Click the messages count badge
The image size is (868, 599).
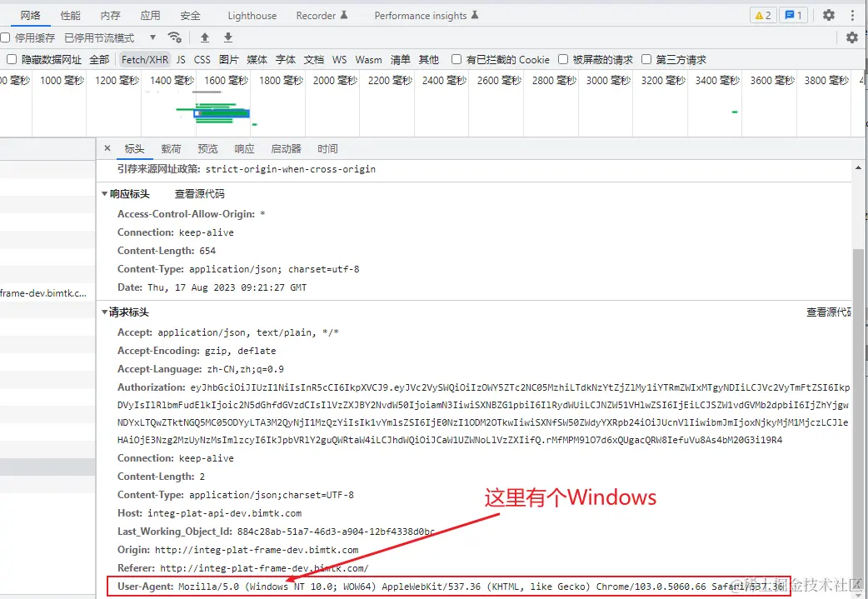click(793, 15)
